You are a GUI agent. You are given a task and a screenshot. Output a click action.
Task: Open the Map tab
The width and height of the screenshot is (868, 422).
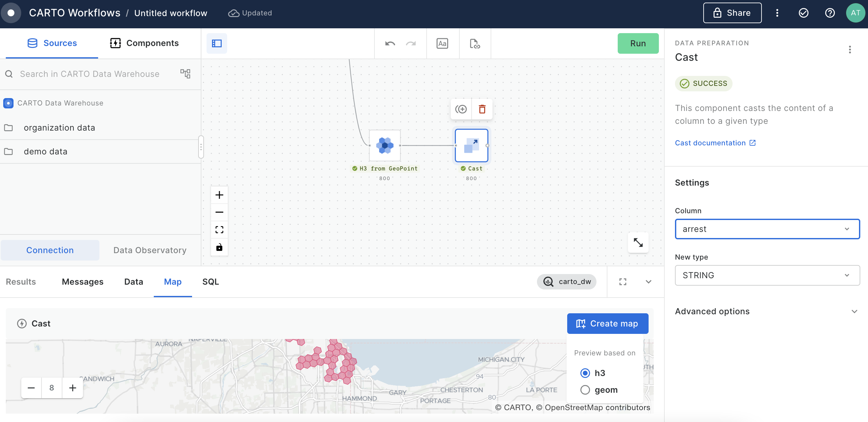tap(173, 282)
